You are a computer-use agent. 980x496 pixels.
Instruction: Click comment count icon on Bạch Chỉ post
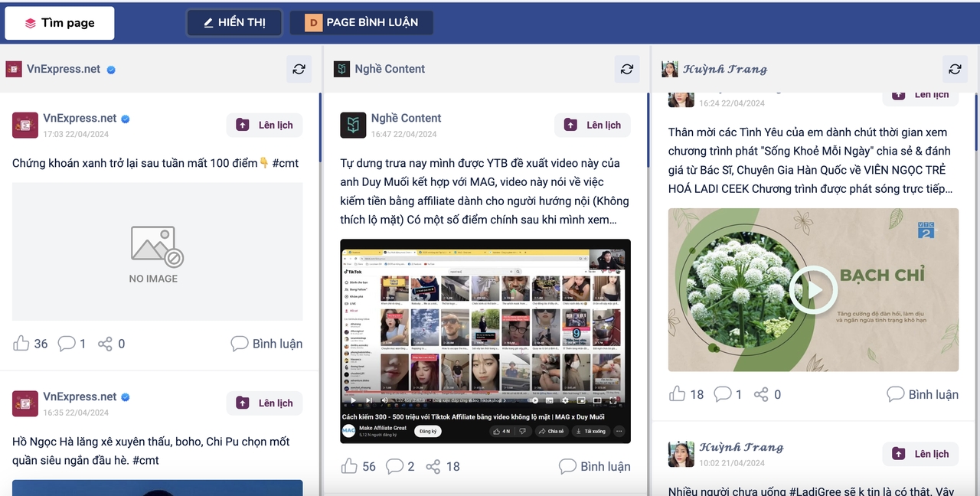pos(722,394)
